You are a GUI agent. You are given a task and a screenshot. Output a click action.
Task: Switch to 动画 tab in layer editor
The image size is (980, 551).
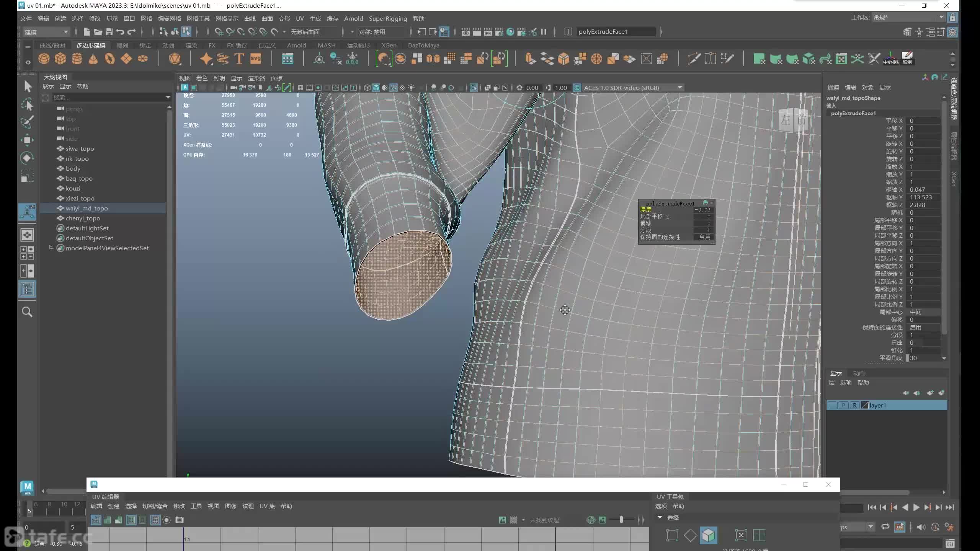(x=859, y=373)
